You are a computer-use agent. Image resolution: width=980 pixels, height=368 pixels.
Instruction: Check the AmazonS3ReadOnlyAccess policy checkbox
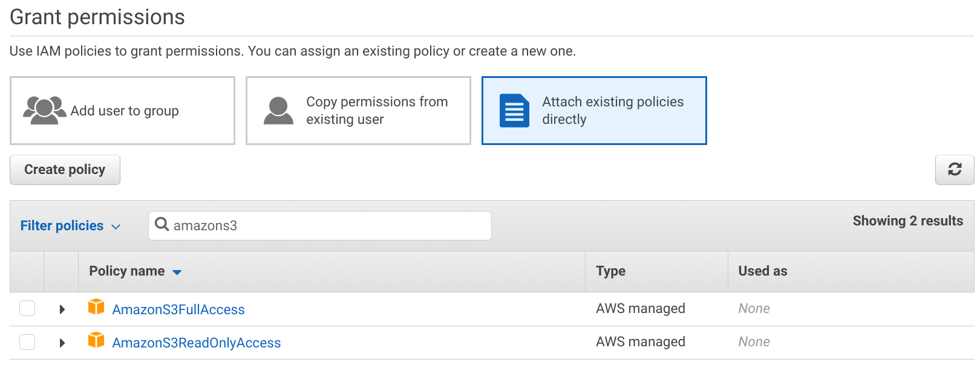click(x=27, y=342)
